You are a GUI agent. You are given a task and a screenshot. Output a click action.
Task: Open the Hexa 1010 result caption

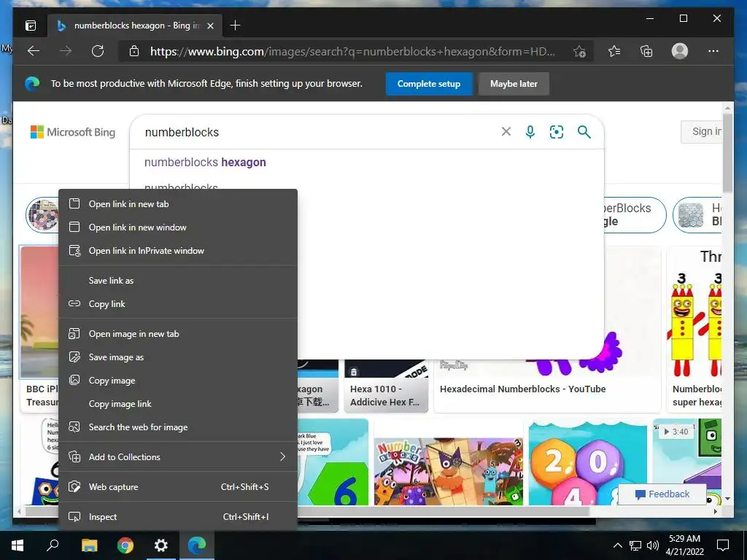(x=385, y=395)
